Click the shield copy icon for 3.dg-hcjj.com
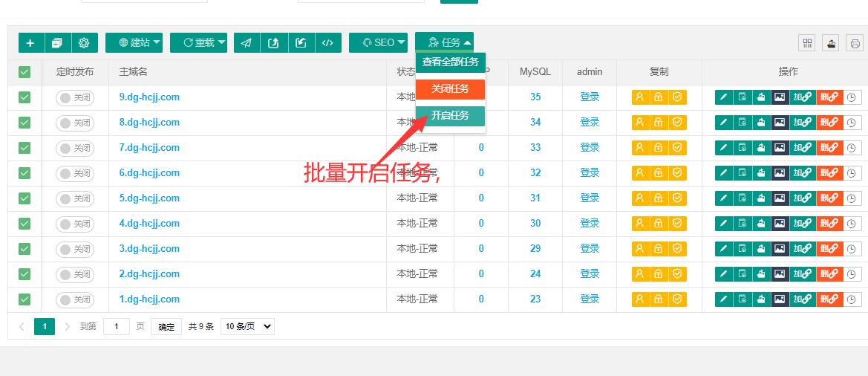This screenshot has height=376, width=868. (x=678, y=249)
